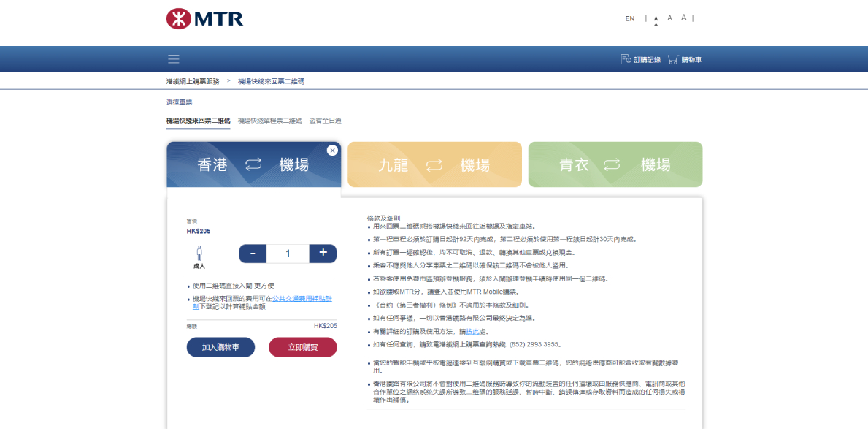This screenshot has width=868, height=429.
Task: Click the 立即購買 button
Action: 303,348
